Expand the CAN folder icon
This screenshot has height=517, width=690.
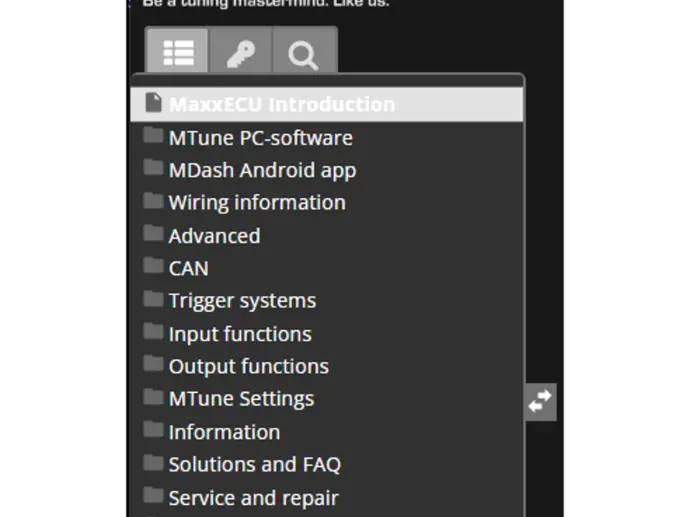[153, 266]
